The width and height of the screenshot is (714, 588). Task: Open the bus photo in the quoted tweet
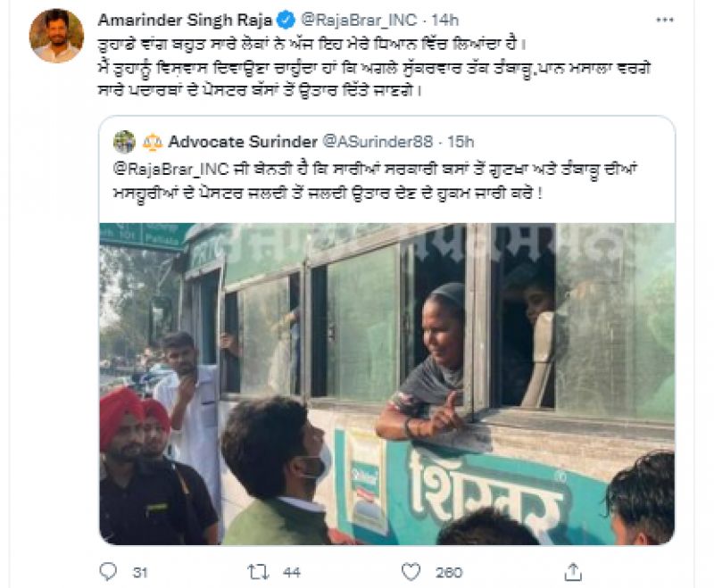[386, 384]
